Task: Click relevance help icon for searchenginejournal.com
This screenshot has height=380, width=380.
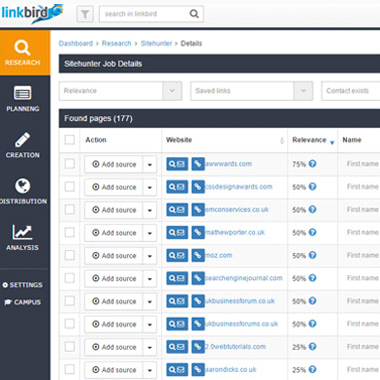Action: [x=312, y=278]
